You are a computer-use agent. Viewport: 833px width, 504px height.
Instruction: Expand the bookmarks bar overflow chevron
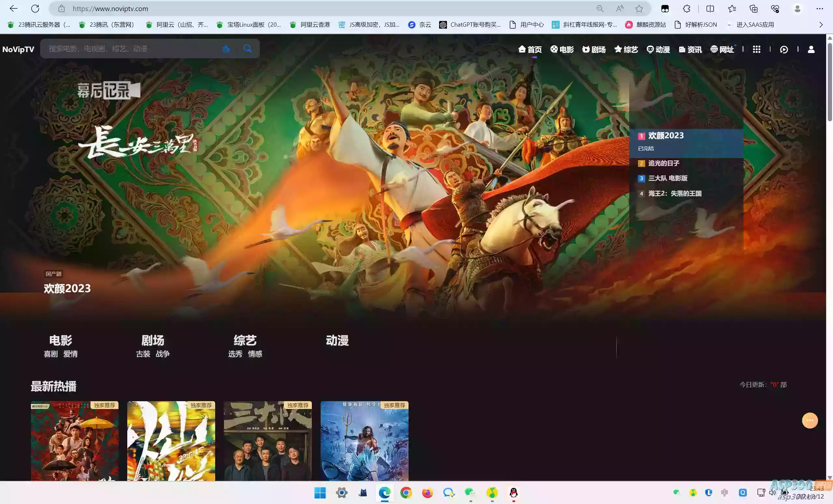(821, 25)
